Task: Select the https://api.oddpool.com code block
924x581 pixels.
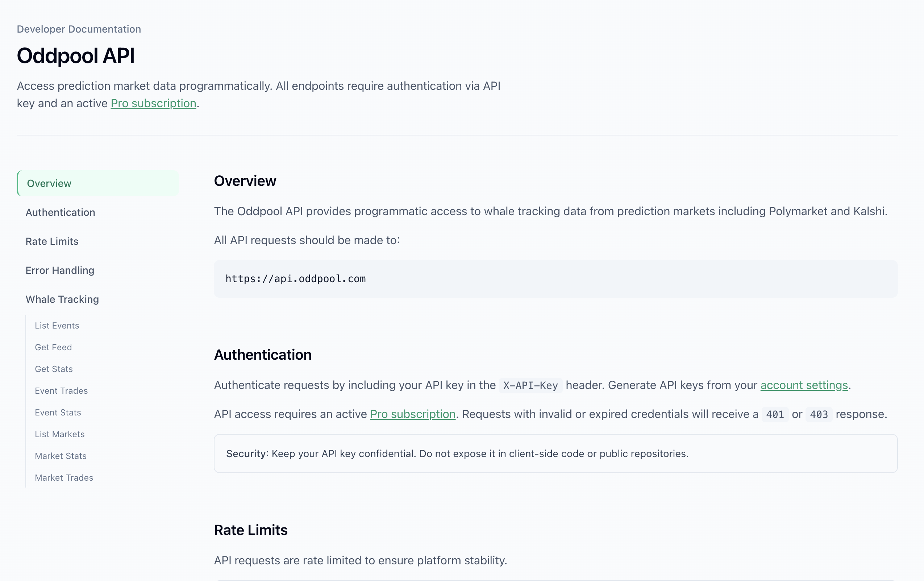Action: (295, 279)
